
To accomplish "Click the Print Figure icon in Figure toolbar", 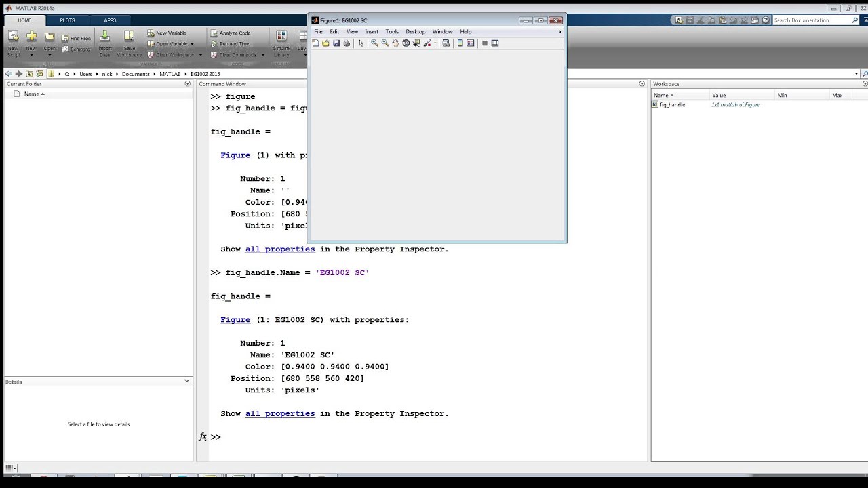I will (347, 43).
